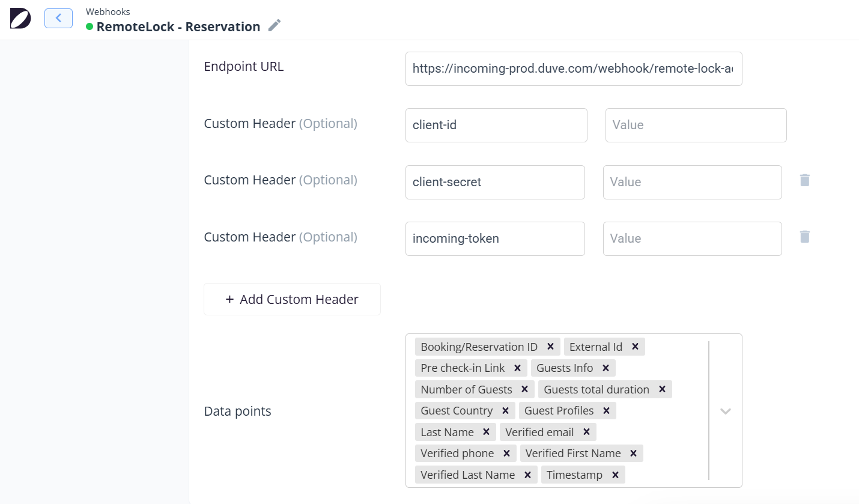Click the Endpoint URL input field
This screenshot has width=859, height=504.
tap(573, 69)
